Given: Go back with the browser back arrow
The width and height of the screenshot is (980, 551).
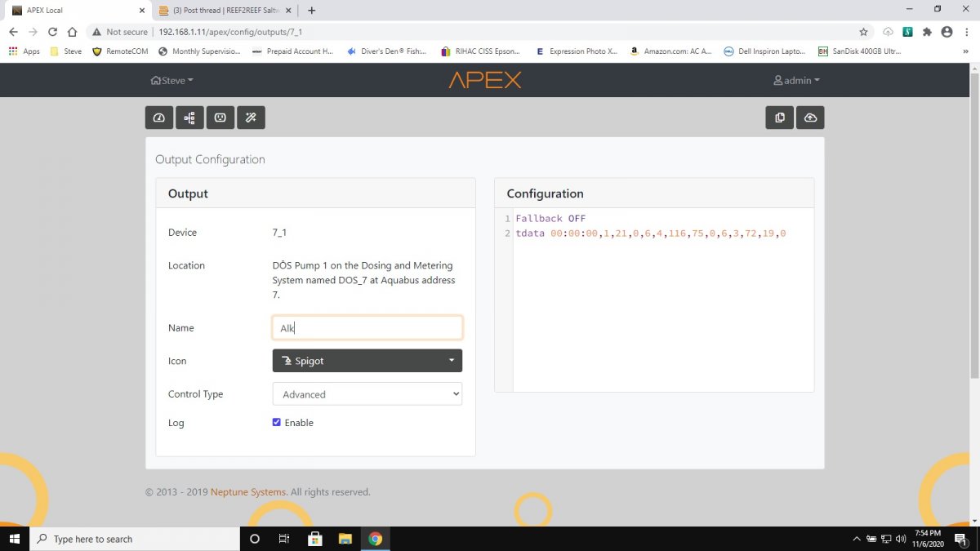Looking at the screenshot, I should (13, 32).
